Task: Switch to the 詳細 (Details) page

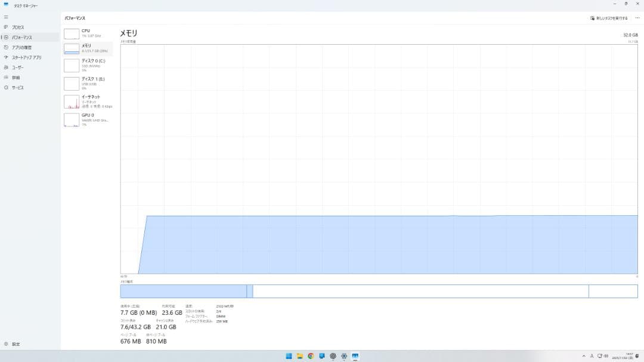Action: [16, 78]
